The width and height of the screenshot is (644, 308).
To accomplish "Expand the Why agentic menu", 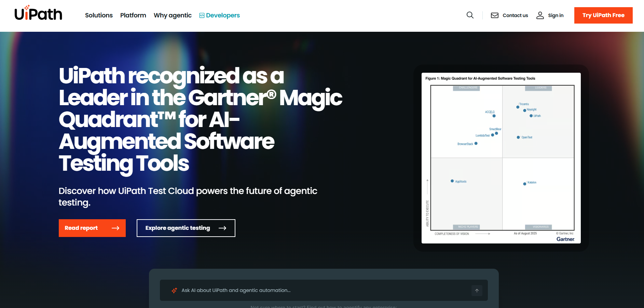I will coord(173,15).
